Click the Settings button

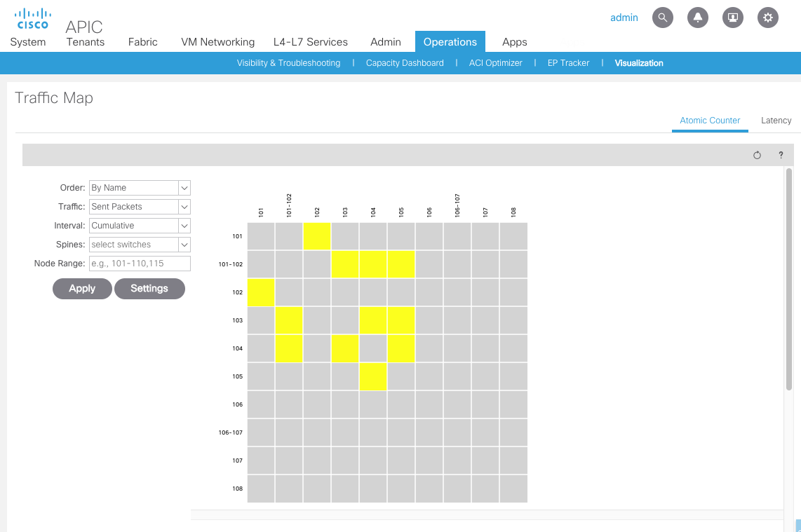149,289
